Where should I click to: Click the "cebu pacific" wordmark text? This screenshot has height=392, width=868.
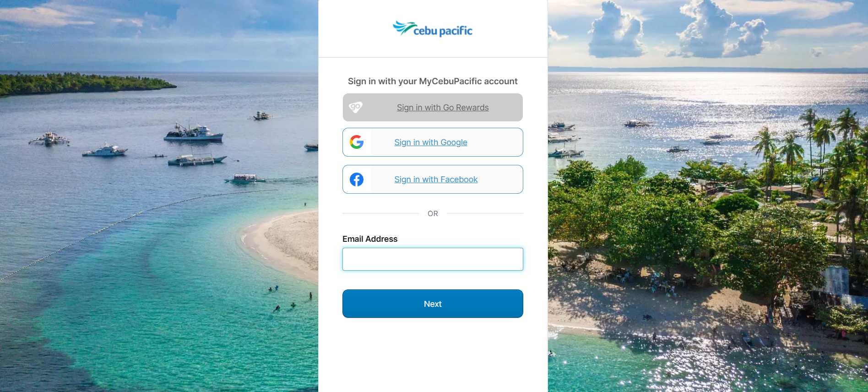(x=443, y=31)
